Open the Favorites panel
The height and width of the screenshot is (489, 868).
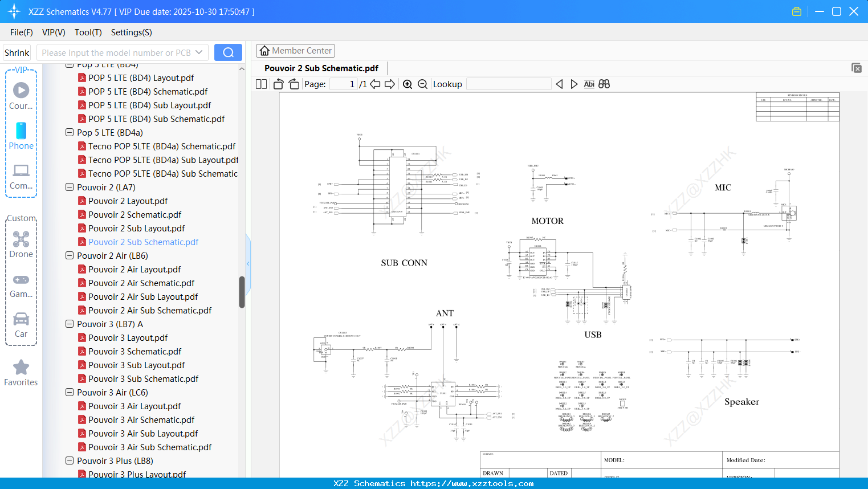21,372
